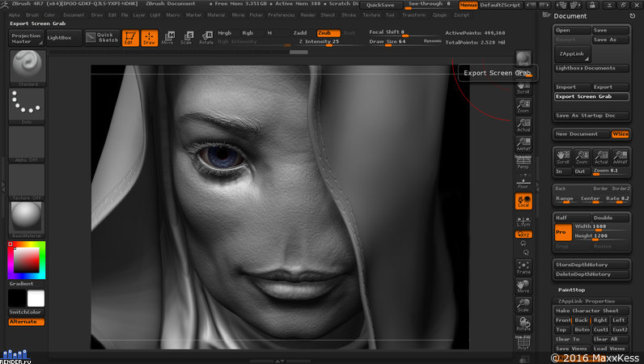Screen dimensions: 644x364
Task: Open the Render menu
Action: [x=308, y=15]
